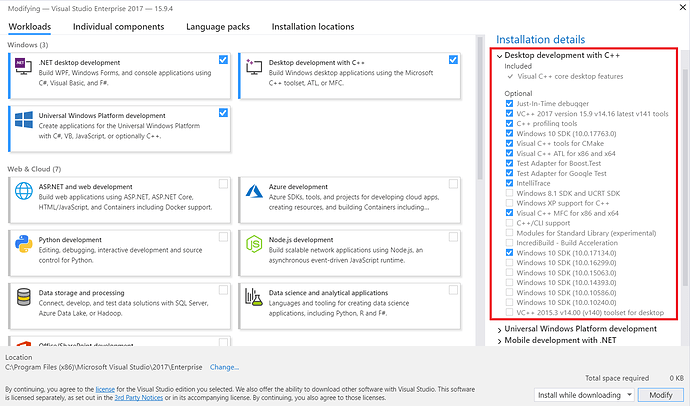The width and height of the screenshot is (690, 406).
Task: Check Node.js development workload
Action: (x=453, y=237)
